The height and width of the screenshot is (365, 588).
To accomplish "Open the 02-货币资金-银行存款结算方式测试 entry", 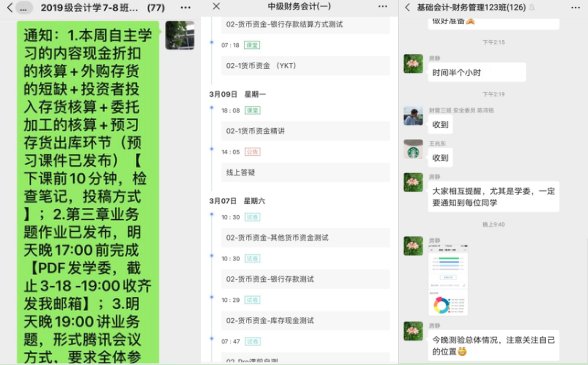I will pos(305,25).
